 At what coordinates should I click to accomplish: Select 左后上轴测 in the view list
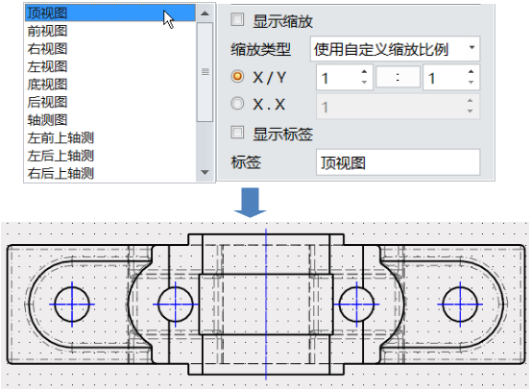coord(110,156)
